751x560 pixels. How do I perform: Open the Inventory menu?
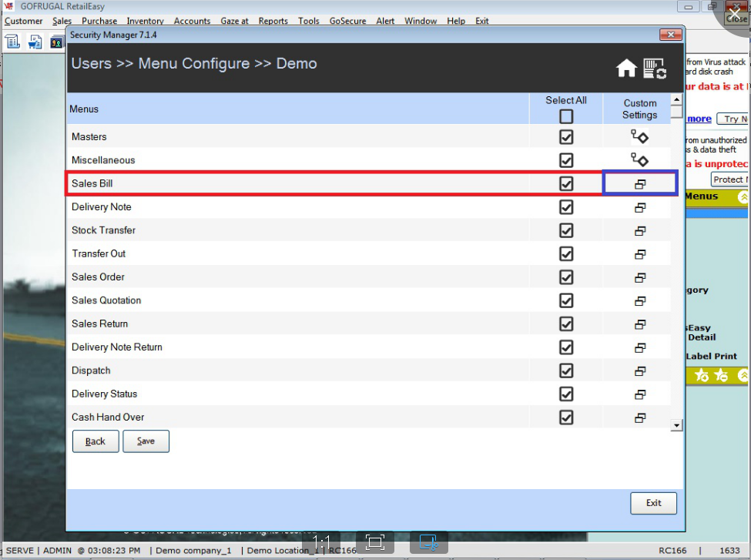[145, 21]
